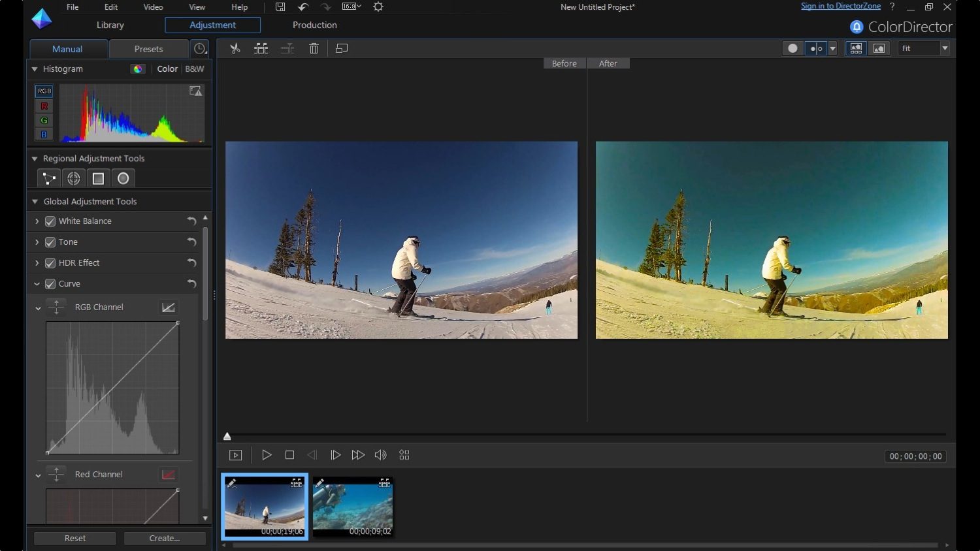Switch to the Production tab
The width and height of the screenshot is (980, 551).
pos(315,25)
